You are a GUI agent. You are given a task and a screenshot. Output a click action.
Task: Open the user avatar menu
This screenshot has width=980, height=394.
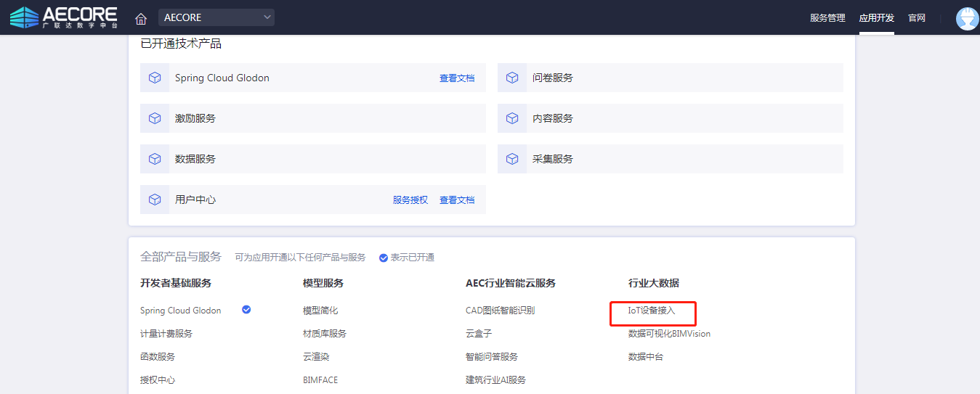click(x=967, y=18)
